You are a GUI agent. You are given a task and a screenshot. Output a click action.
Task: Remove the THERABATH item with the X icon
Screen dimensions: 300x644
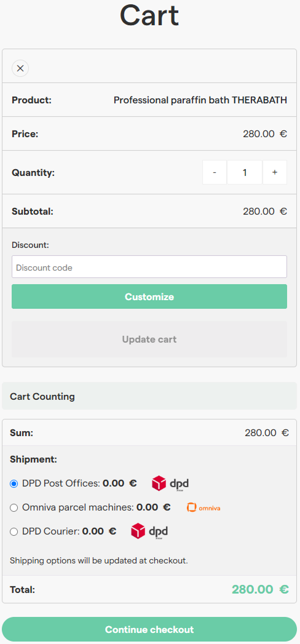[x=20, y=68]
